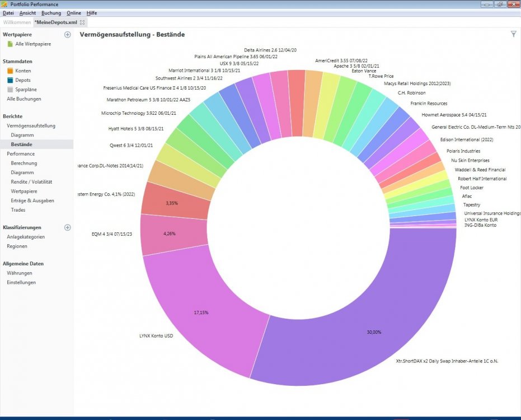Switch to the Willkommen tab
Viewport: 521px width, 420px height.
click(17, 22)
